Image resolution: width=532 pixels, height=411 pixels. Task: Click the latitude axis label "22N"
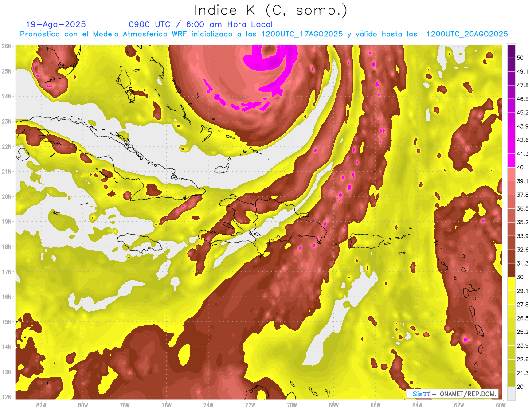click(x=7, y=146)
